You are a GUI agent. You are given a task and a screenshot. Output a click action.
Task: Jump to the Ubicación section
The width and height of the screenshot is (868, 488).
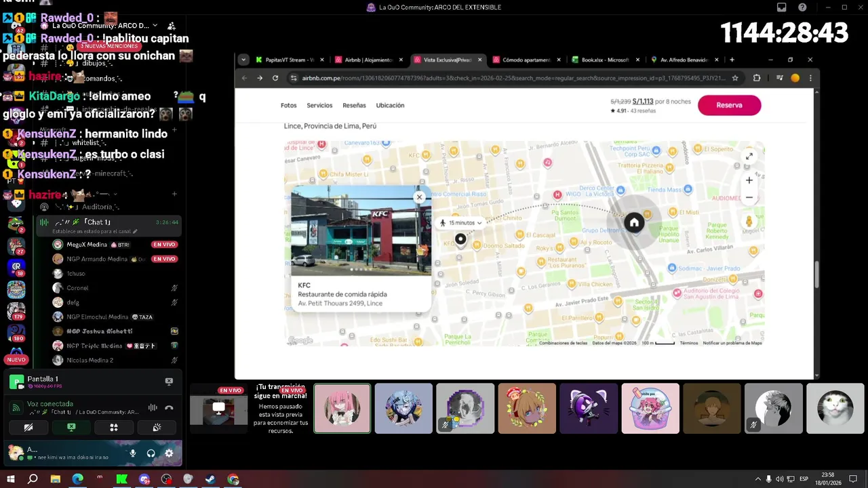390,105
